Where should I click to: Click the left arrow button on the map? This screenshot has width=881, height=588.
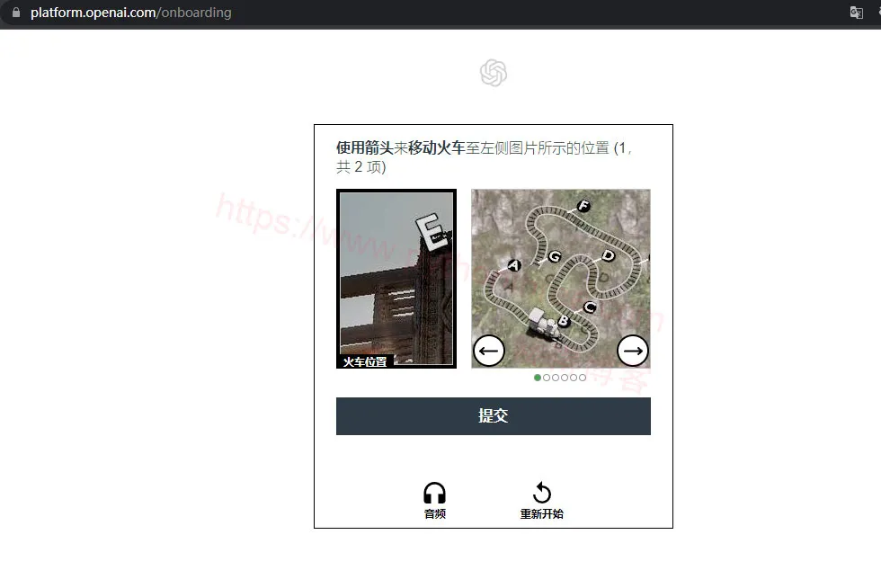coord(489,351)
